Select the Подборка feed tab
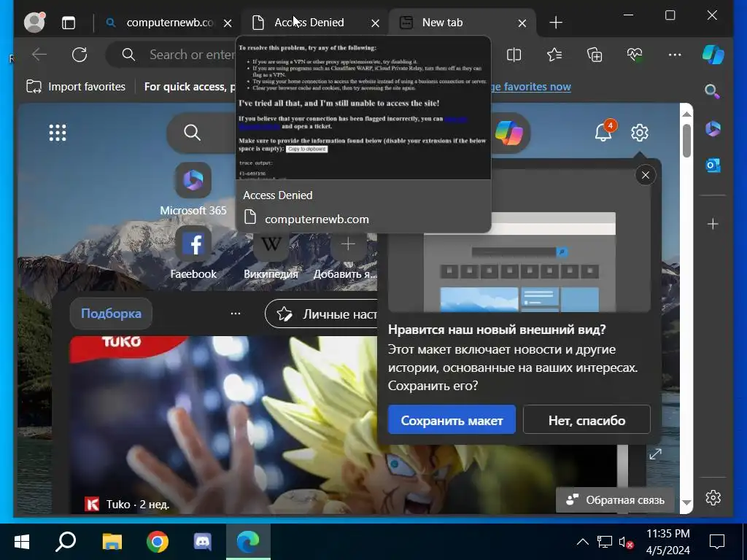This screenshot has height=560, width=747. (x=111, y=314)
